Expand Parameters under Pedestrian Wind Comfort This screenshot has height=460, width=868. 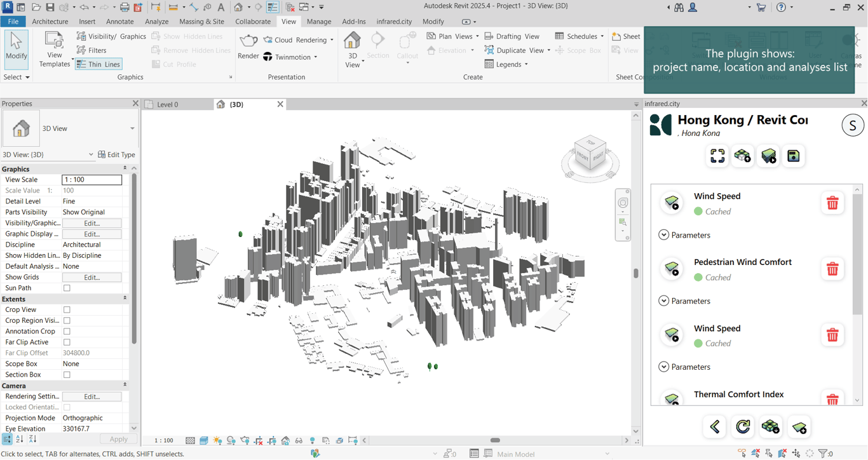pos(664,301)
